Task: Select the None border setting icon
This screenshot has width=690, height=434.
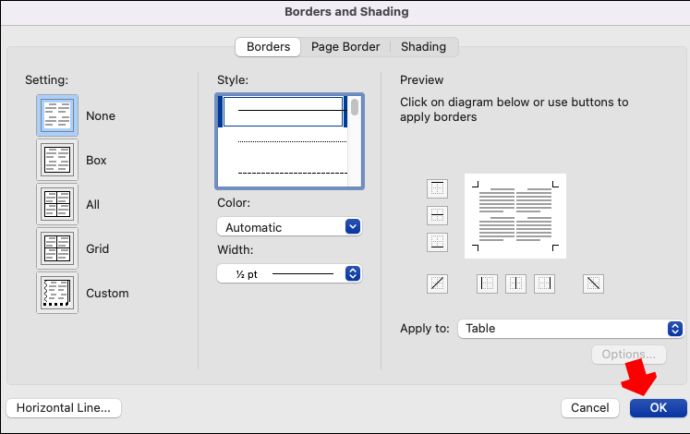Action: [57, 115]
